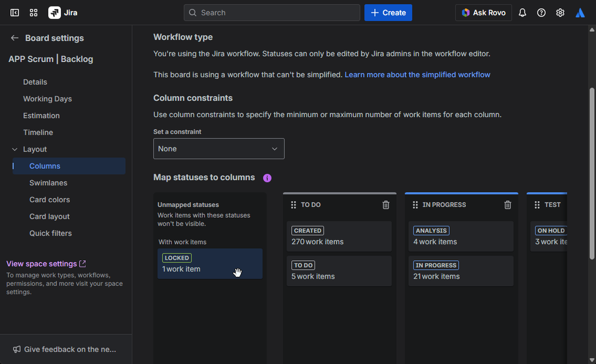Image resolution: width=596 pixels, height=364 pixels.
Task: Select the Columns menu item
Action: coord(69,166)
